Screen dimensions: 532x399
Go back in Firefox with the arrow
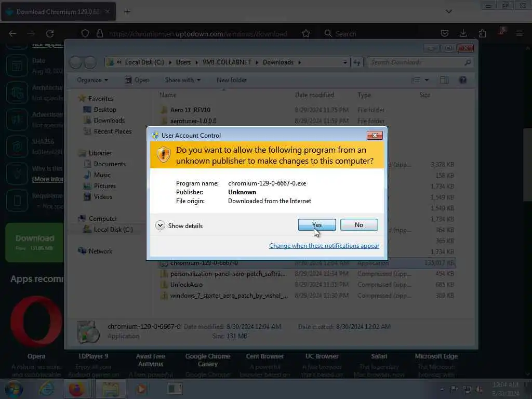[x=12, y=34]
